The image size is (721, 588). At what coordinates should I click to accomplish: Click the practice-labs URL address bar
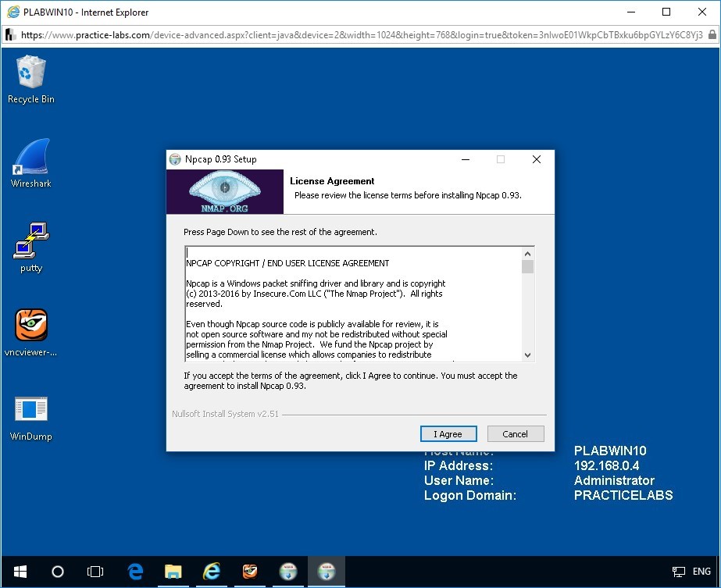[x=362, y=35]
